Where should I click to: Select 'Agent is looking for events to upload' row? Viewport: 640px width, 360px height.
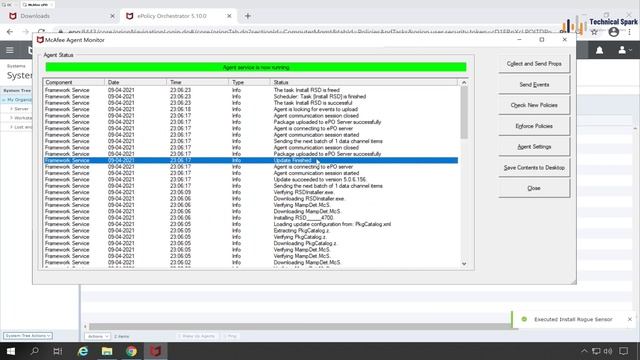click(251, 109)
